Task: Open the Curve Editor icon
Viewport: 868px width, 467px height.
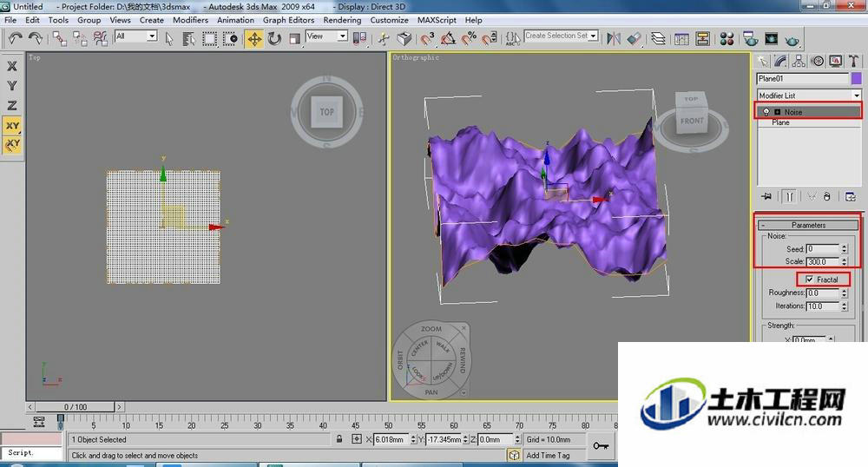Action: point(682,38)
